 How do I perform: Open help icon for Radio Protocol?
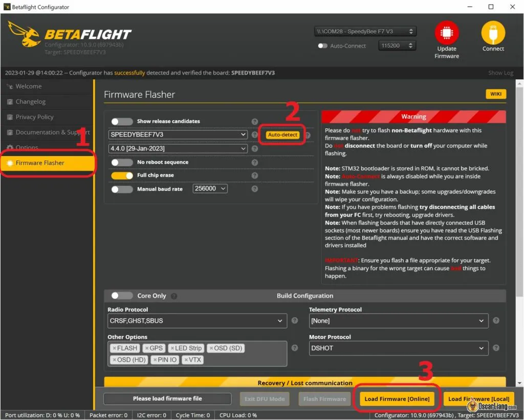coord(294,320)
